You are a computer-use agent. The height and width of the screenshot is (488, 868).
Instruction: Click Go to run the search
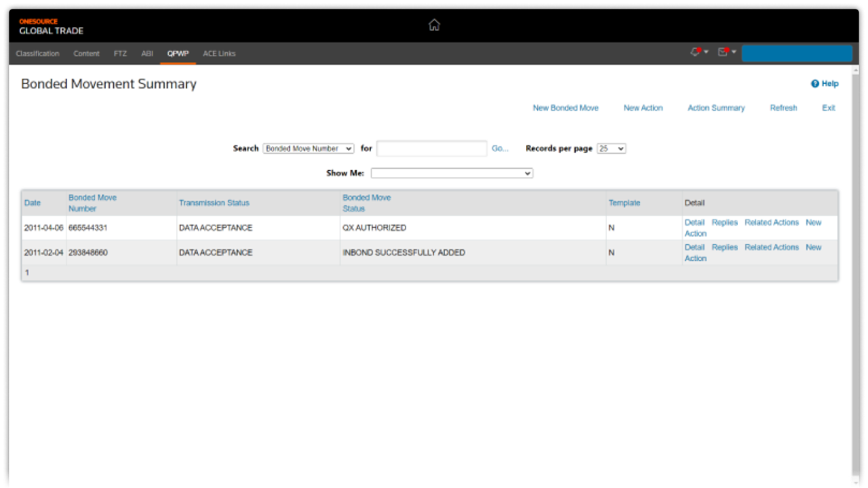coord(500,148)
